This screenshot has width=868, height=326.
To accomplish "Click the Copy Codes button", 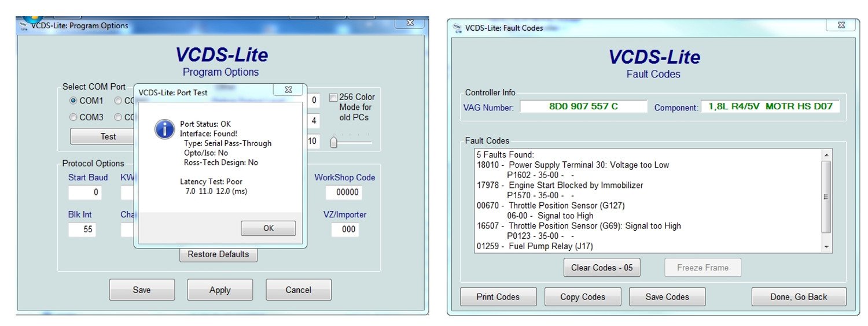I will point(583,297).
